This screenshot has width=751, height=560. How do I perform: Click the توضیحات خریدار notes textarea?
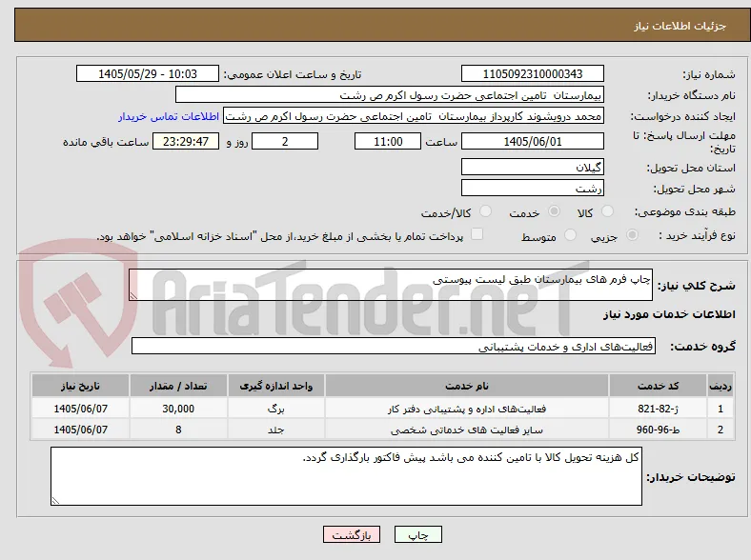point(346,476)
